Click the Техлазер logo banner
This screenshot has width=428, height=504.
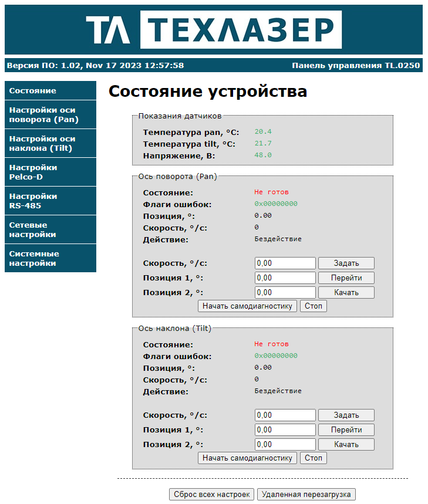click(214, 29)
